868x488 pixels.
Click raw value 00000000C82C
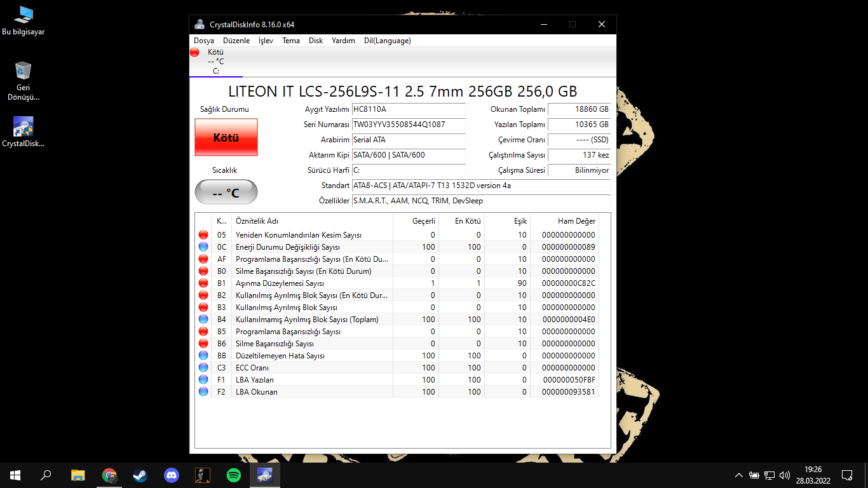point(569,283)
